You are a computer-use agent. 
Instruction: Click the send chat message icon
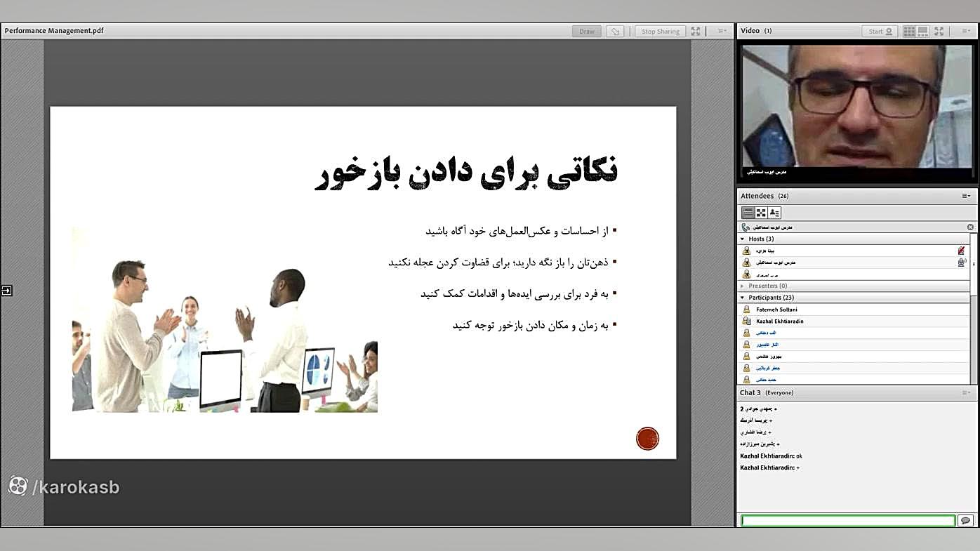pyautogui.click(x=966, y=521)
